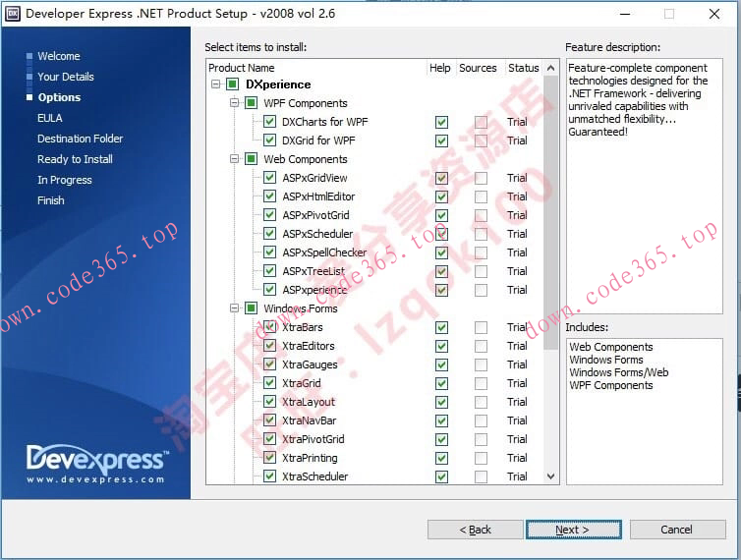Screen dimensions: 741x560
Task: Minimize the setup window
Action: click(625, 14)
